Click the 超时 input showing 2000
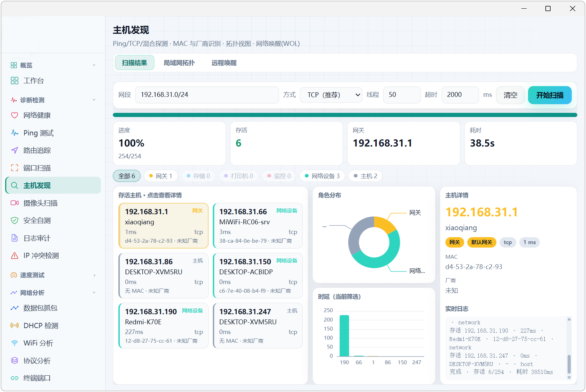This screenshot has height=392, width=586. [x=460, y=95]
